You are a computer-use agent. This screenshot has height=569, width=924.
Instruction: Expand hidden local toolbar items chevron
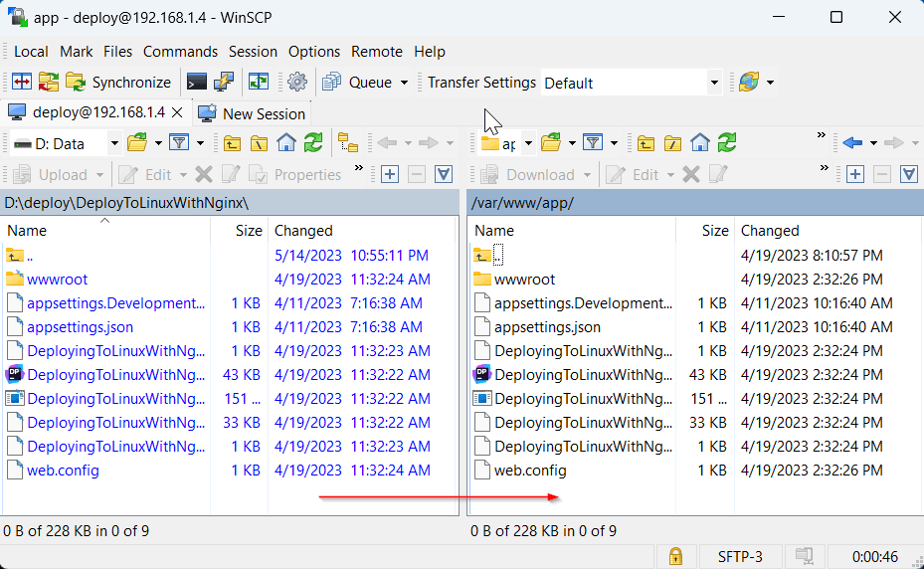pos(358,168)
